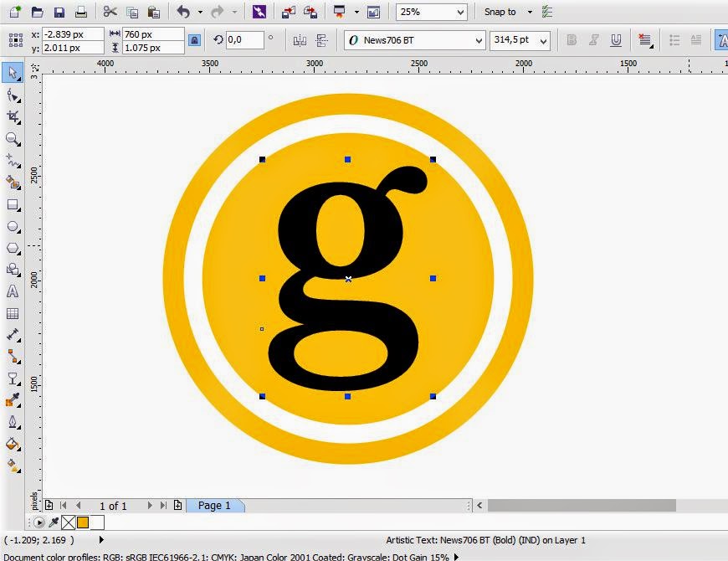Click the Export icon

coord(310,12)
